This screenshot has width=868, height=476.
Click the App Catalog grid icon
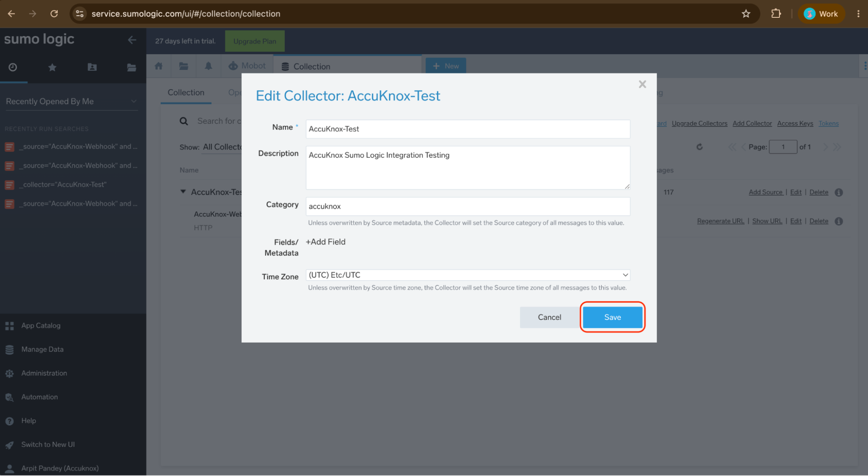pyautogui.click(x=10, y=326)
